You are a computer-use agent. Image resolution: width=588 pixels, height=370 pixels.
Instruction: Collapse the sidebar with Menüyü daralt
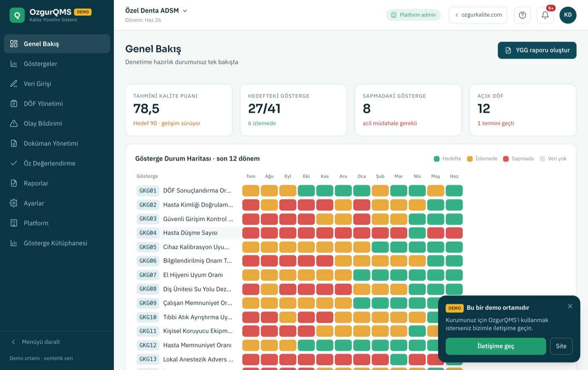click(x=35, y=342)
